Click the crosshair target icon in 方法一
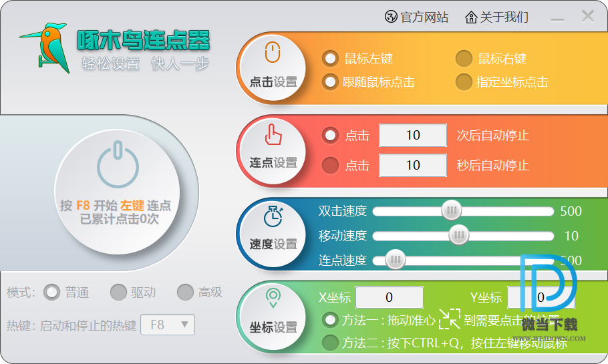This screenshot has height=364, width=608. click(x=449, y=319)
